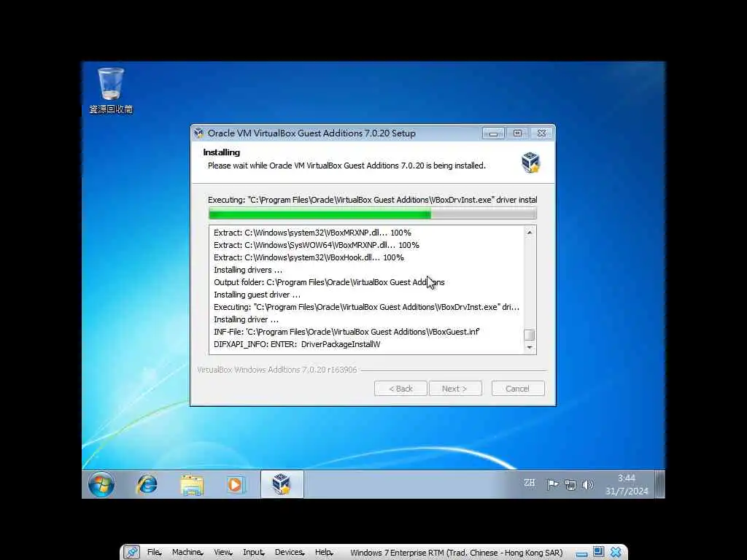Click the installer title bar icon

[x=198, y=133]
